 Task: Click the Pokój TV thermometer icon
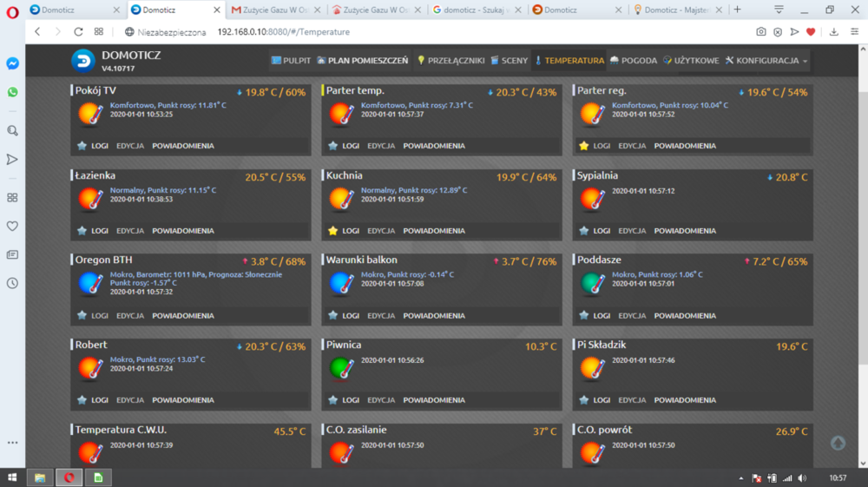point(90,114)
